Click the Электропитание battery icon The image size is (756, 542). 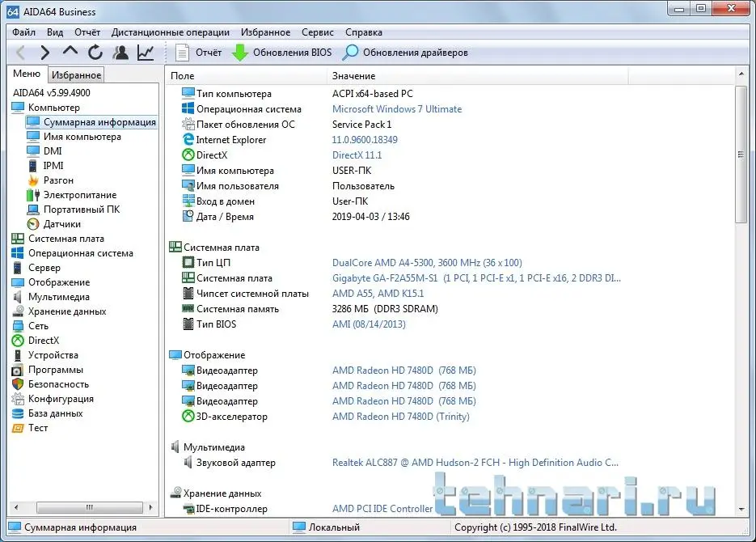[33, 195]
